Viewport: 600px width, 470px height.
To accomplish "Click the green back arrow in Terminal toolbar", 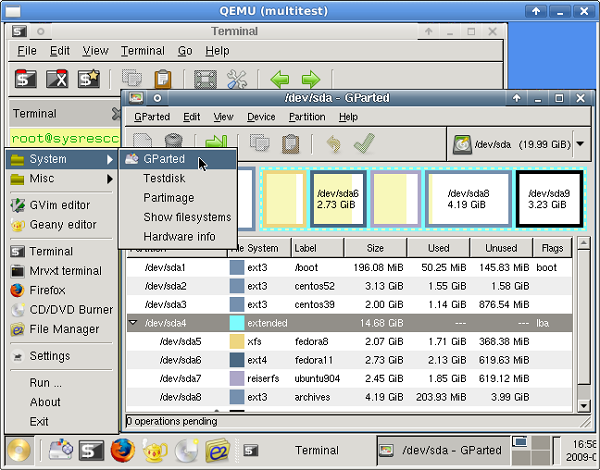I will pyautogui.click(x=280, y=78).
